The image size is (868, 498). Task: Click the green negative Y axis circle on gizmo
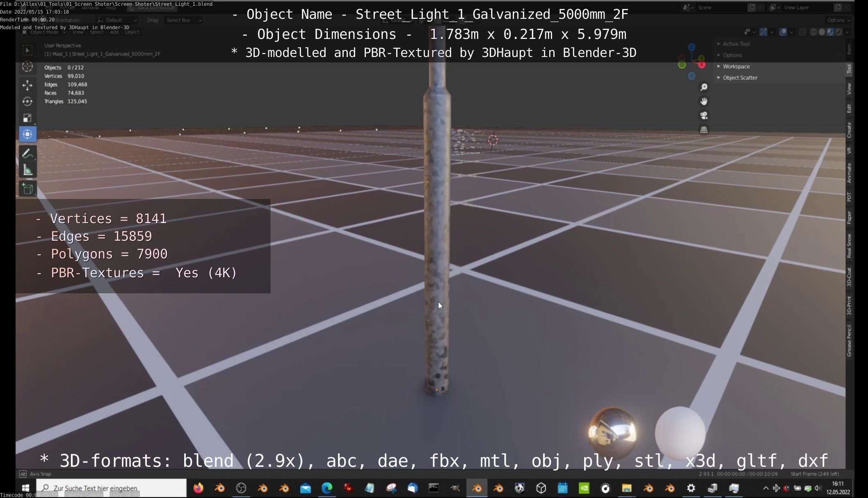click(682, 65)
